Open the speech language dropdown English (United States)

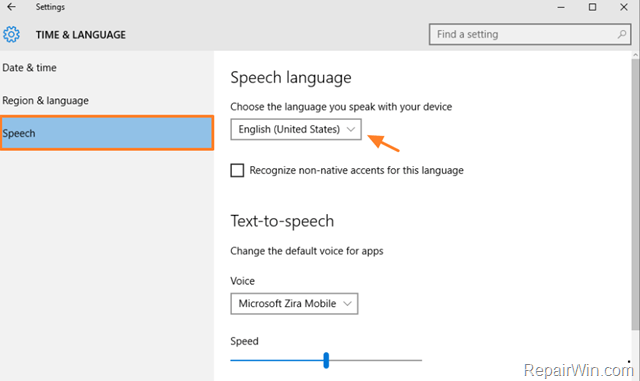296,129
